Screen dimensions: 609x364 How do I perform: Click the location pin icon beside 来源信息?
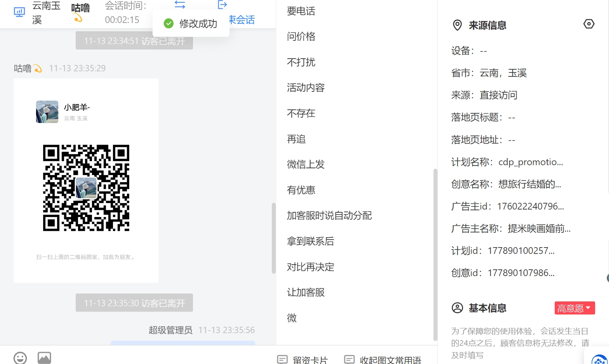[x=457, y=25]
